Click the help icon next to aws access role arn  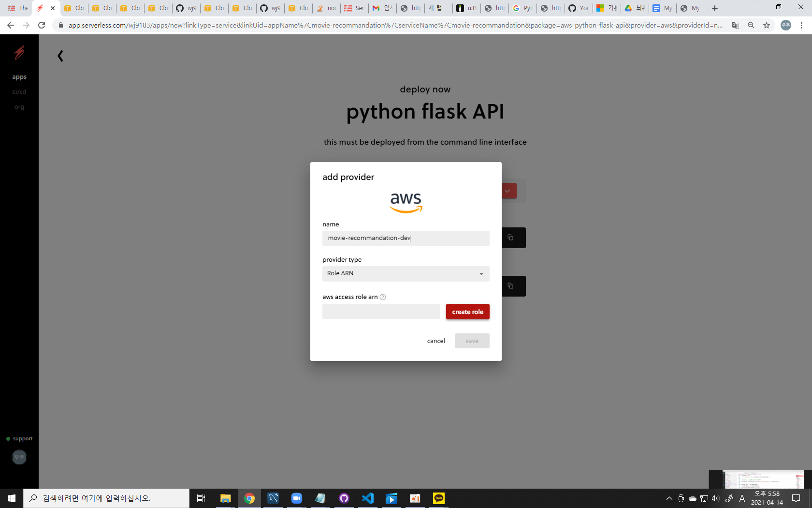point(383,297)
